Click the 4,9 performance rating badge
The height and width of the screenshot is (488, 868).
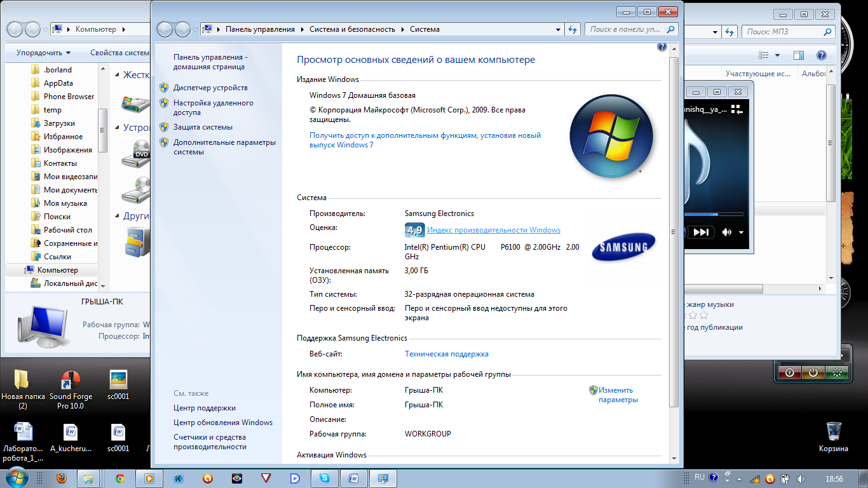pos(414,230)
